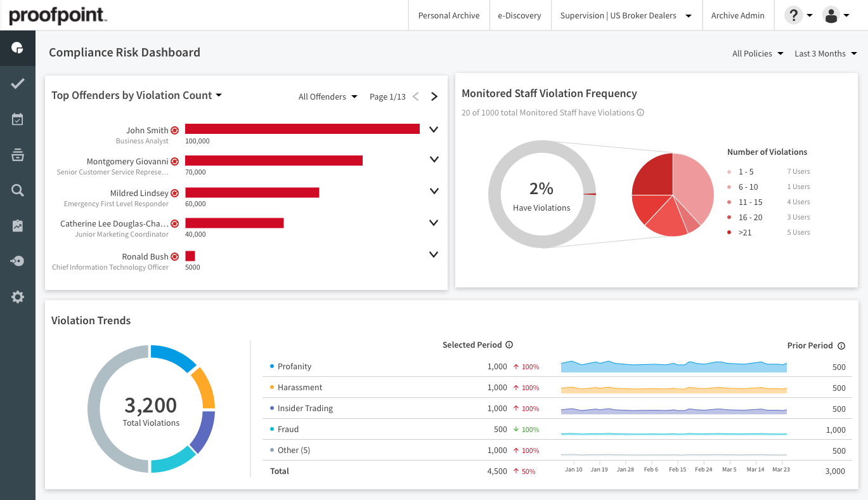Open Settings via the gear icon

(17, 296)
